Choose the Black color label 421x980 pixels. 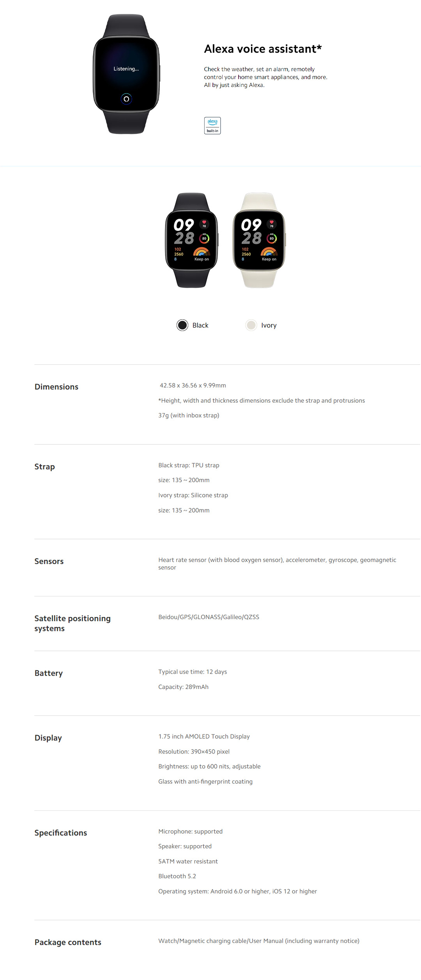pyautogui.click(x=200, y=325)
